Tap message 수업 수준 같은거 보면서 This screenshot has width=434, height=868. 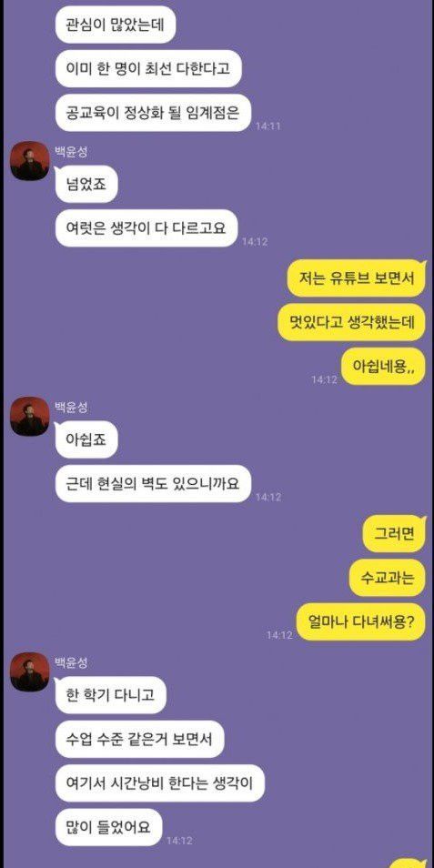tap(139, 739)
